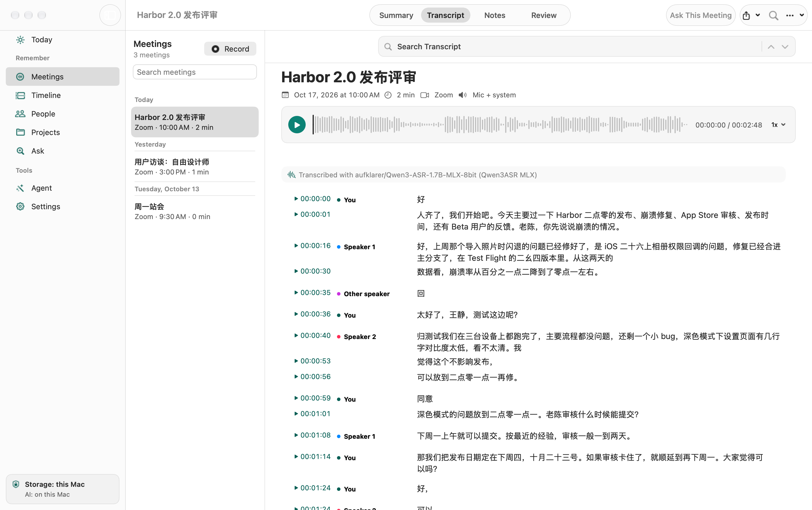Play from timestamp 00:01:08
This screenshot has height=510, width=812.
click(312, 435)
